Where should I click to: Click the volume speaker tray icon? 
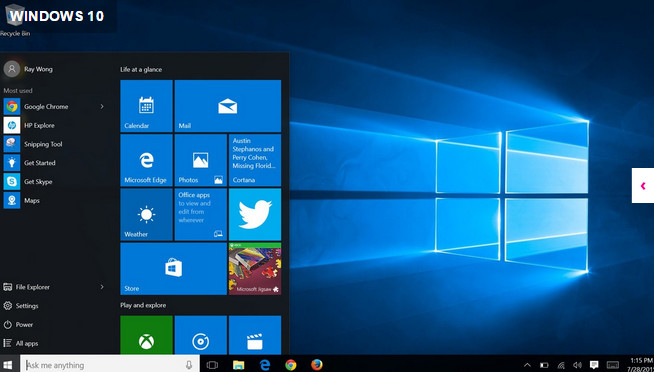[x=578, y=365]
